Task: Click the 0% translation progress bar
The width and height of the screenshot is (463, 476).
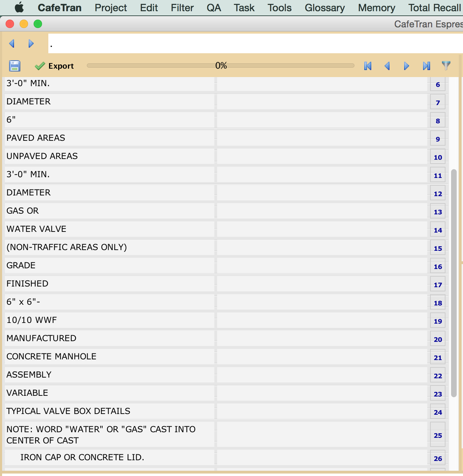Action: tap(221, 65)
